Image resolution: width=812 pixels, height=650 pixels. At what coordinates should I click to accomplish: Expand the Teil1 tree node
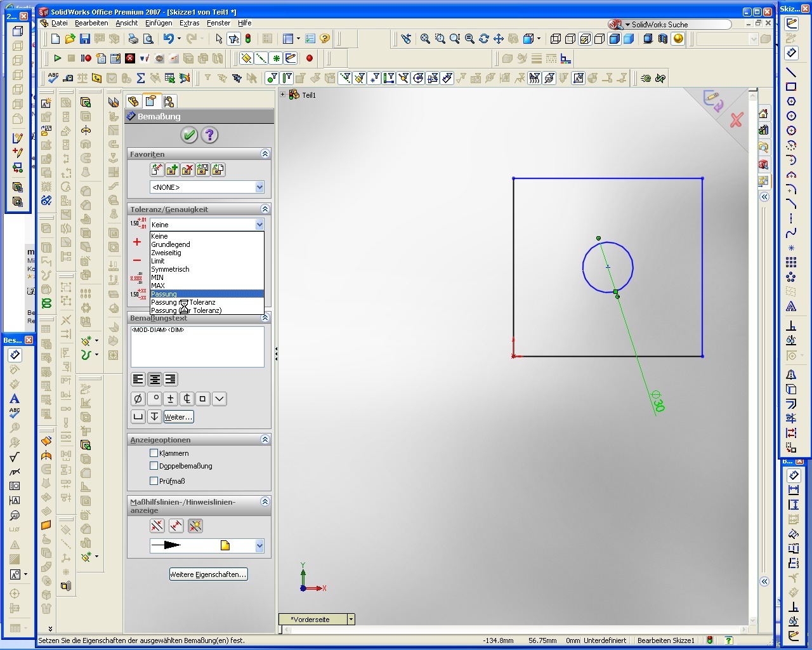(x=283, y=95)
